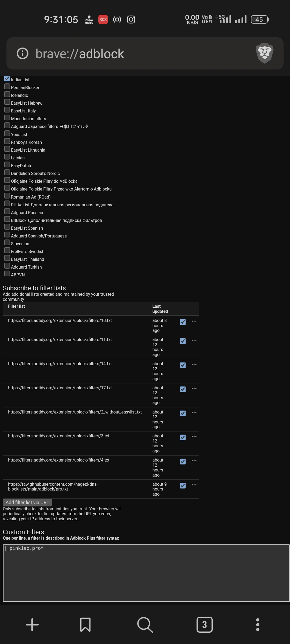Tap the Instagram icon in the status bar
This screenshot has width=290, height=644.
[x=131, y=20]
